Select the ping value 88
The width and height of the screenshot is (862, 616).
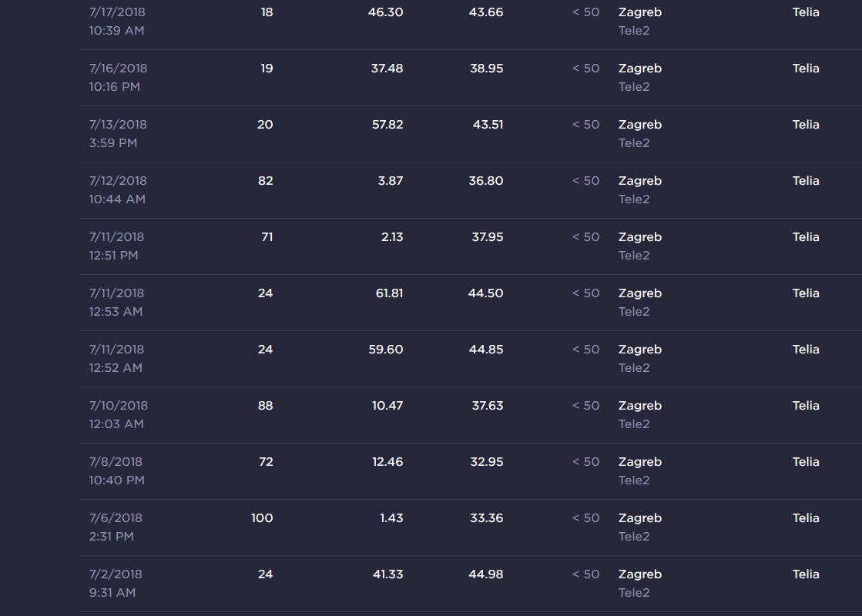tap(265, 406)
